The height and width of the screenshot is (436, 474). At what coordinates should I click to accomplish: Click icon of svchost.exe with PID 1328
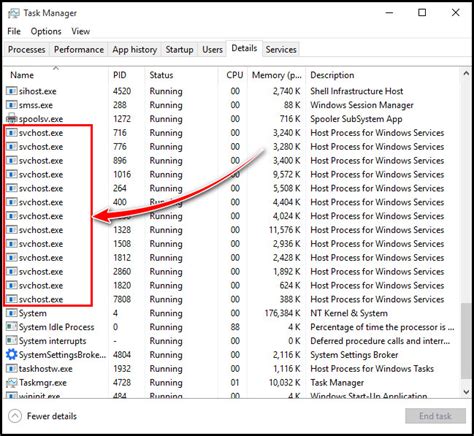[12, 230]
